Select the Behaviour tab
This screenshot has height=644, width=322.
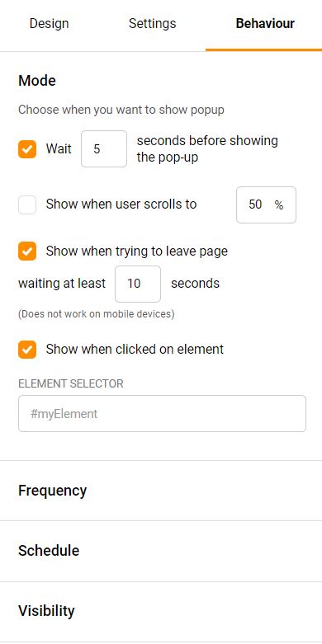tap(265, 23)
